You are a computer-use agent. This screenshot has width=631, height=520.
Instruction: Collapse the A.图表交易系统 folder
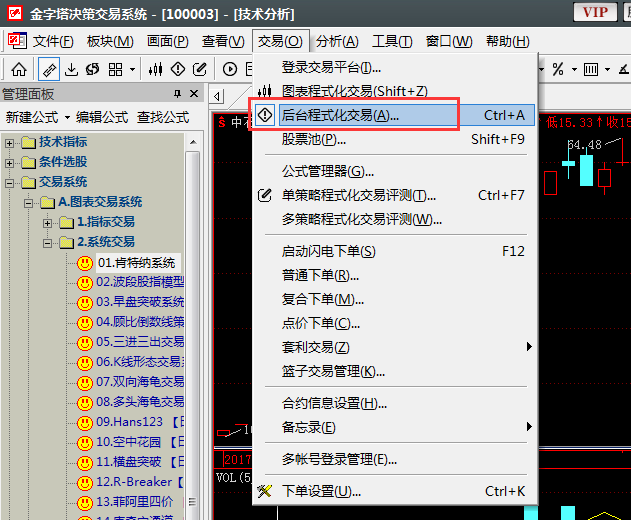coord(28,203)
